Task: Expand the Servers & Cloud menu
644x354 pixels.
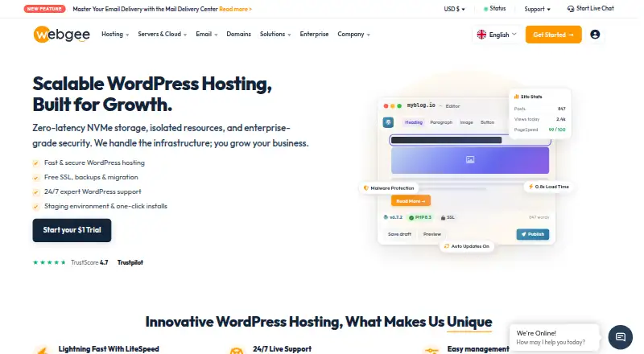Action: (163, 34)
